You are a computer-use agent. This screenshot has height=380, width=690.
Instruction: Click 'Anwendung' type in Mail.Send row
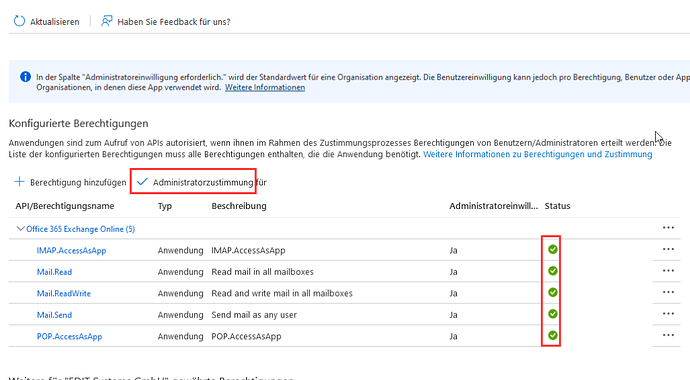tap(180, 315)
